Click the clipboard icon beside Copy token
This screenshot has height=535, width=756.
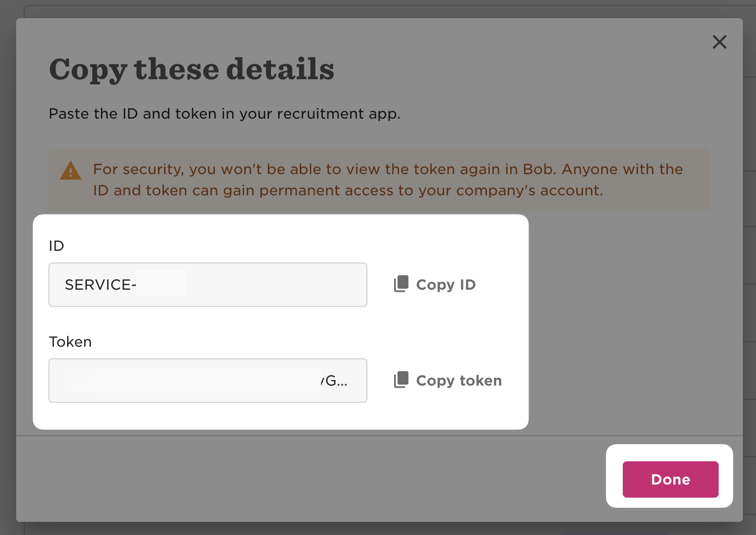coord(401,380)
